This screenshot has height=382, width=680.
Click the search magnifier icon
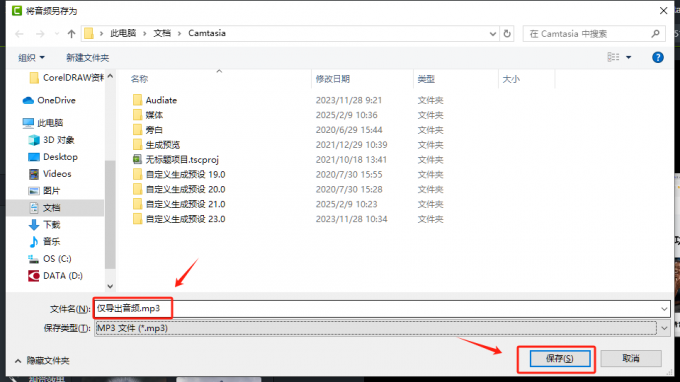[655, 33]
